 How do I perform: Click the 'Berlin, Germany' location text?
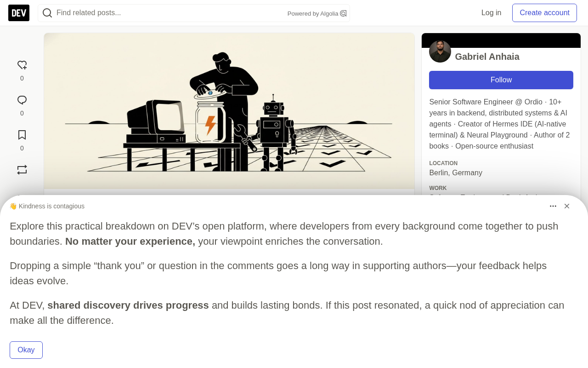tap(456, 173)
